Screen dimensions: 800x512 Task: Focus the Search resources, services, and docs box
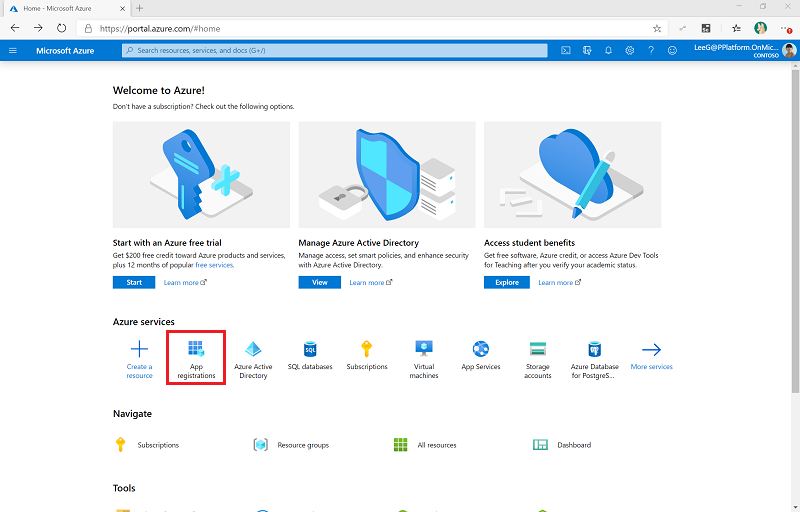pos(334,50)
